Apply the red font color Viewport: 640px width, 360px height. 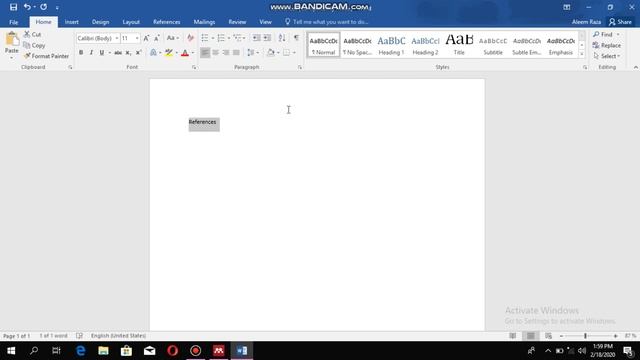tap(185, 53)
